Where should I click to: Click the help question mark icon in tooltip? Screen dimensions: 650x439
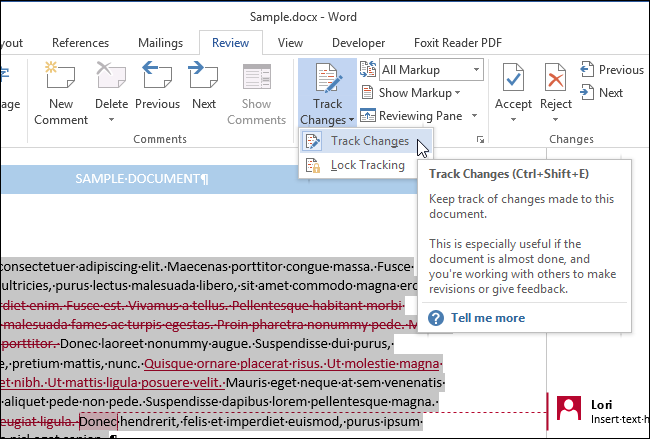(x=436, y=318)
